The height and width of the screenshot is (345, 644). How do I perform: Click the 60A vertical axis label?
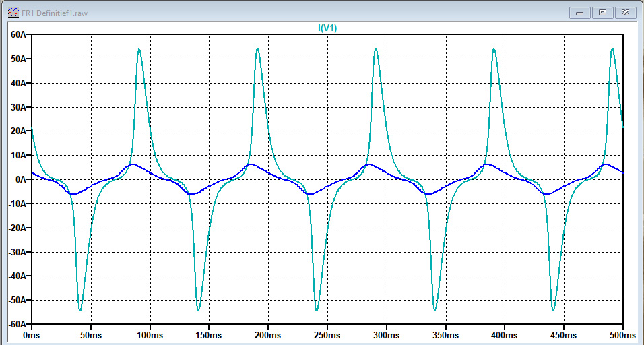pos(19,35)
